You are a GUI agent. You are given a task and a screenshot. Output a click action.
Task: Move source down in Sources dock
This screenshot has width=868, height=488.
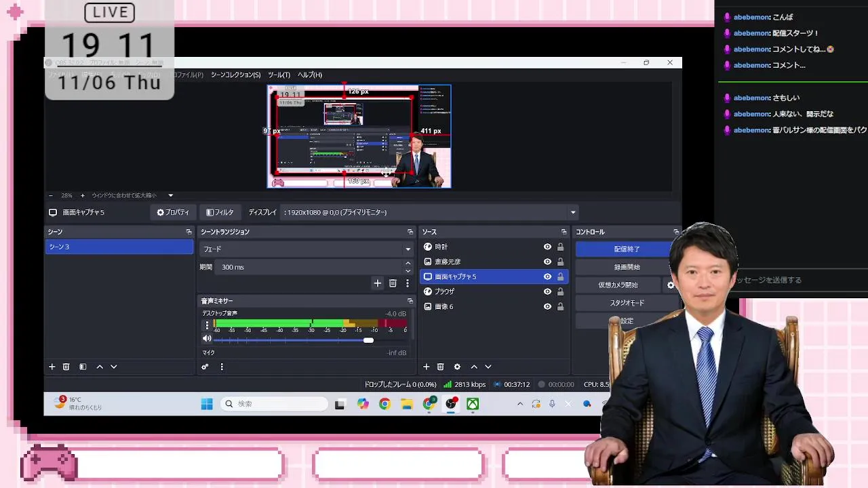coord(488,367)
